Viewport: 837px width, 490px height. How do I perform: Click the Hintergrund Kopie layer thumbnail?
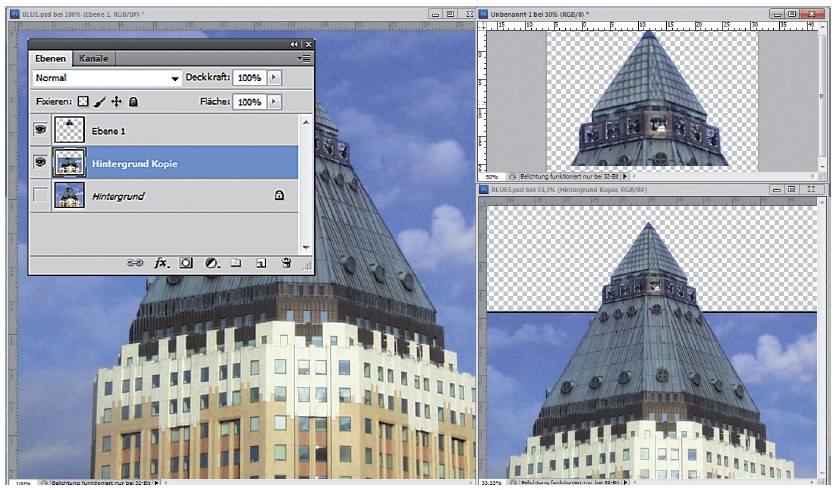[69, 163]
